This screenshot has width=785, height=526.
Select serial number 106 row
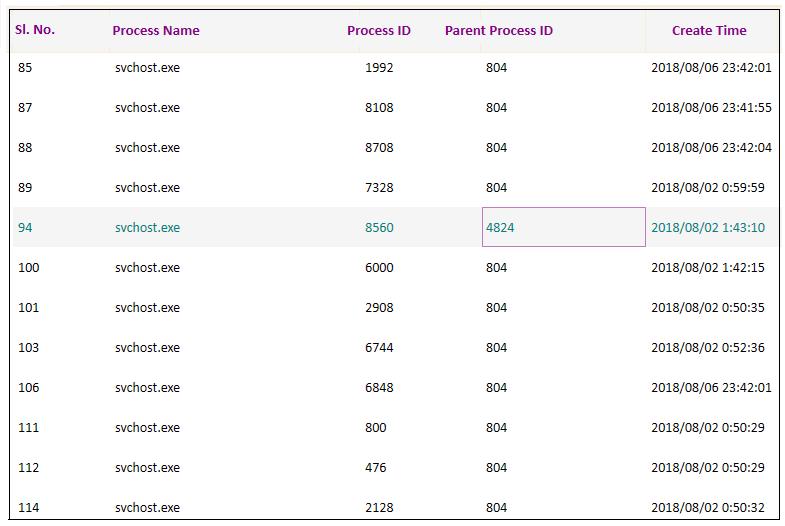(29, 388)
